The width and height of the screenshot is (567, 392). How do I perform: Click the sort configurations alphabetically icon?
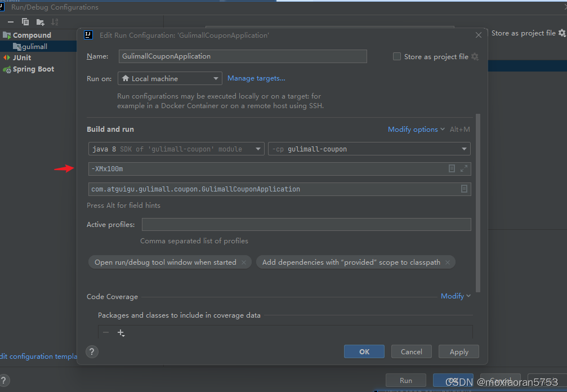(x=55, y=22)
